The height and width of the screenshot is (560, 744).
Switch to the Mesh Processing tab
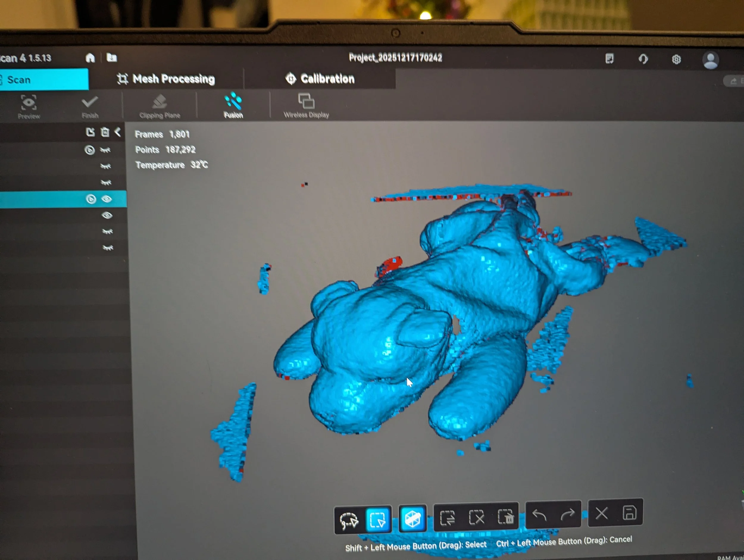click(166, 79)
